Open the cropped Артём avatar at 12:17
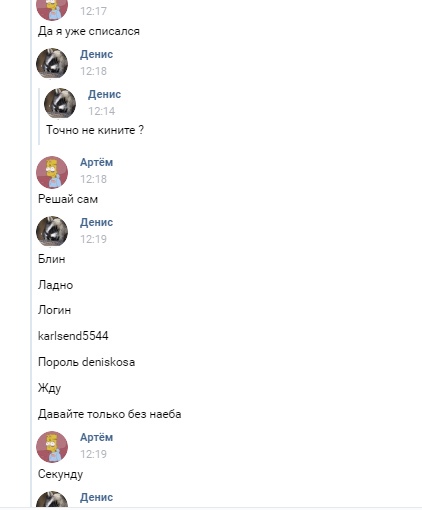This screenshot has height=510, width=422. pos(52,10)
